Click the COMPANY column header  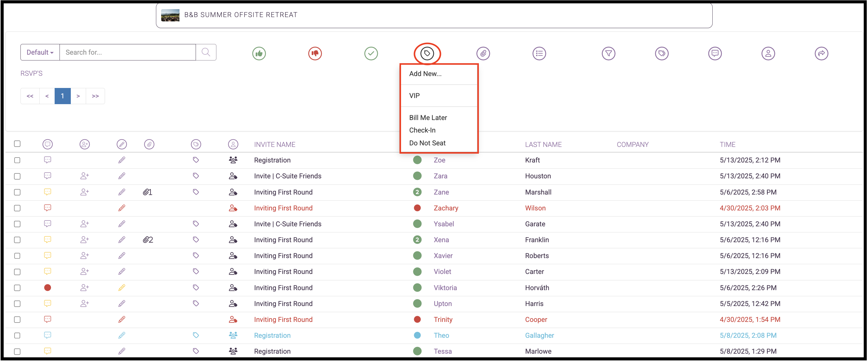(632, 144)
